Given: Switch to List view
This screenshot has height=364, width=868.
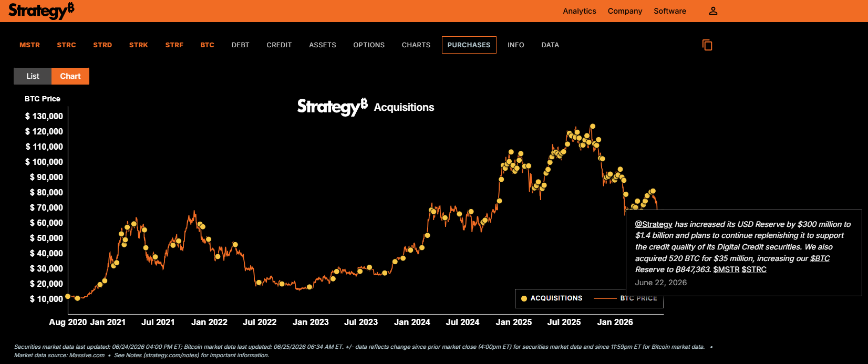Looking at the screenshot, I should pos(33,76).
